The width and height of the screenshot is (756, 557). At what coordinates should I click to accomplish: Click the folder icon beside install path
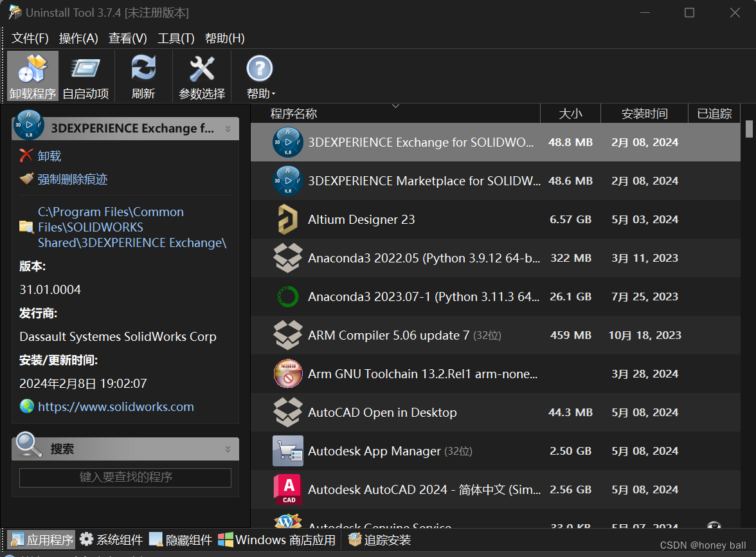tap(26, 226)
